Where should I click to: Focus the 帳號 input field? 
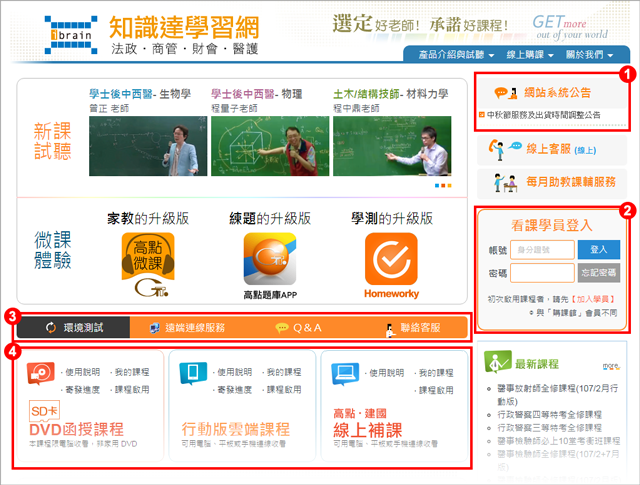tap(542, 249)
